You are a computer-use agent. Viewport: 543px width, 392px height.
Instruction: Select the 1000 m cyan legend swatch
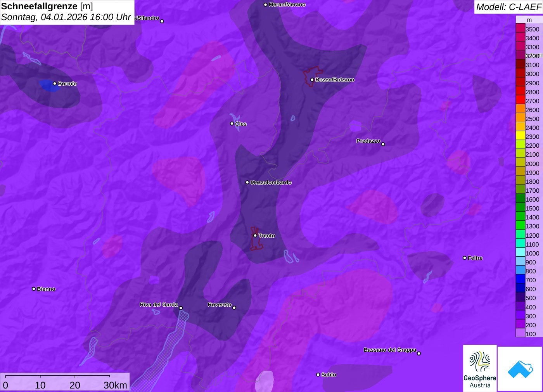(x=521, y=252)
